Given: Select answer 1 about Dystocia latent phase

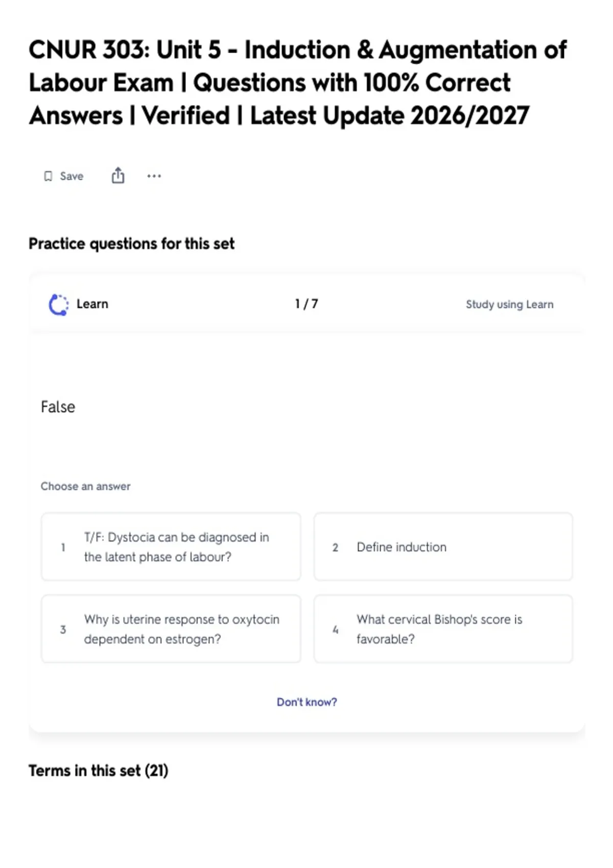Looking at the screenshot, I should coord(171,547).
